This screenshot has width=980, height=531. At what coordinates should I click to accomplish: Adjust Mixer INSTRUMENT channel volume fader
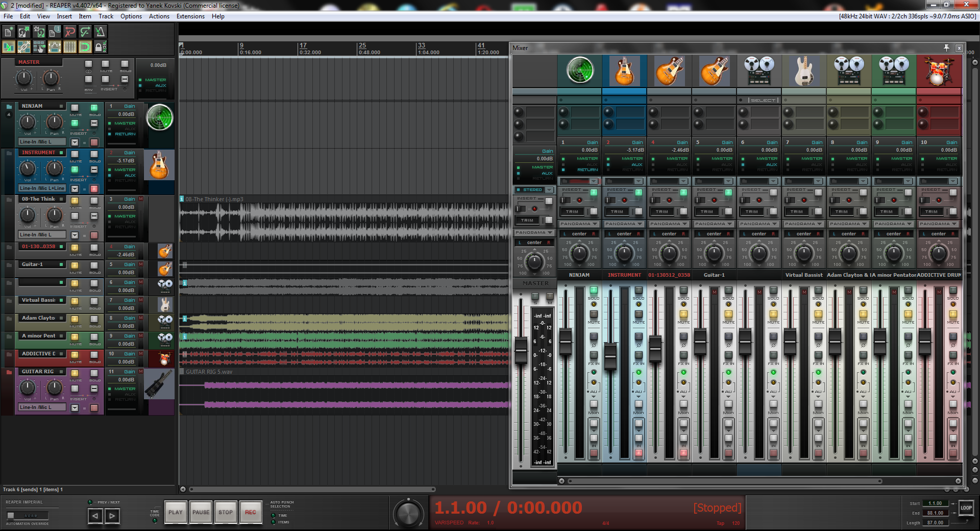tap(610, 356)
